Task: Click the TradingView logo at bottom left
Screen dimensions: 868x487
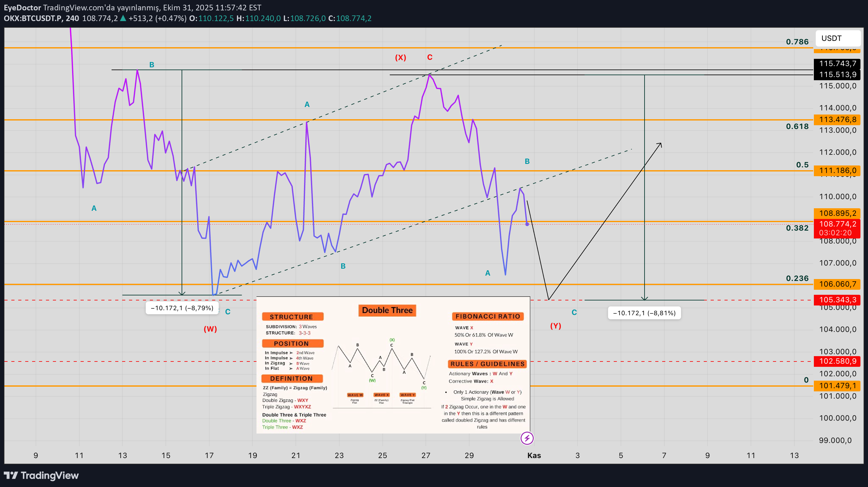Action: (x=41, y=475)
